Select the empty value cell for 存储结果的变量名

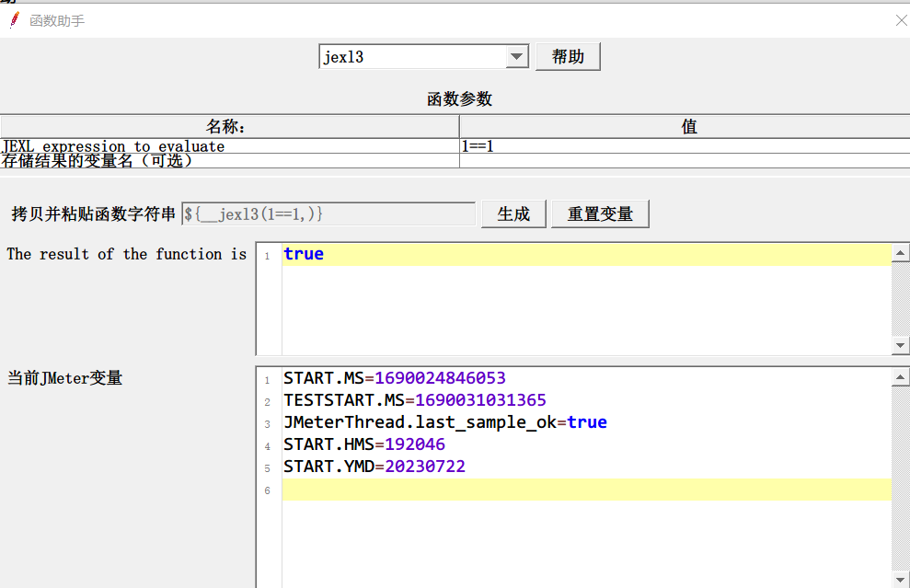[x=685, y=161]
